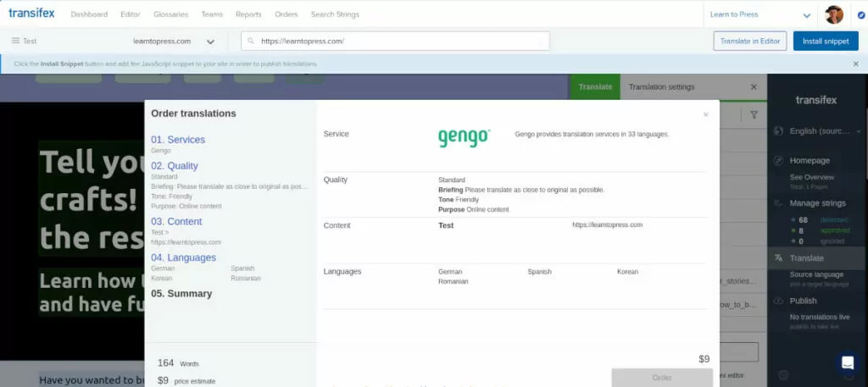Open Reports in top navigation
868x387 pixels.
click(x=248, y=14)
